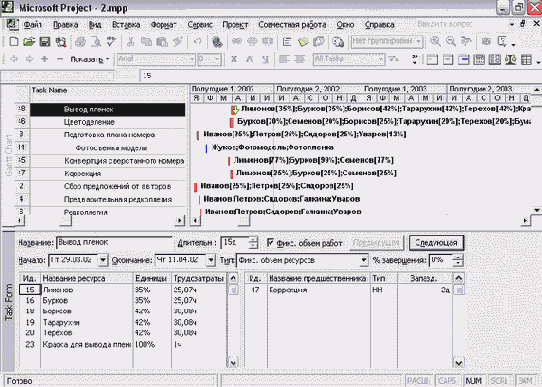The image size is (542, 387).
Task: Open the font size dropdown
Action: click(x=217, y=59)
